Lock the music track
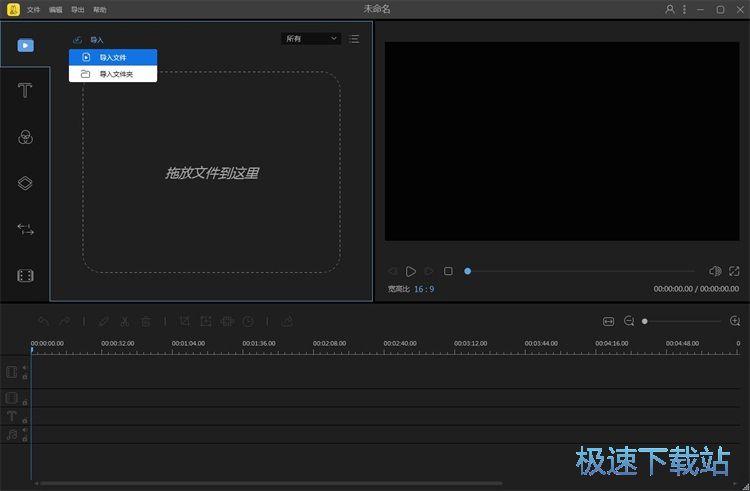 tap(25, 439)
